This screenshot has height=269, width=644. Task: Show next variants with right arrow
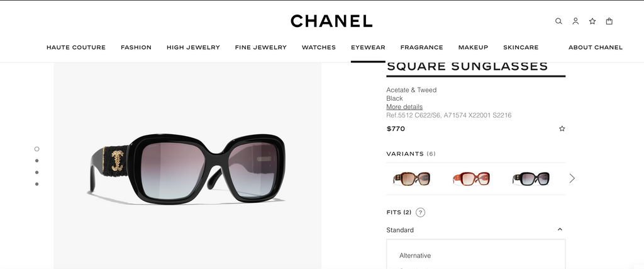pyautogui.click(x=572, y=178)
